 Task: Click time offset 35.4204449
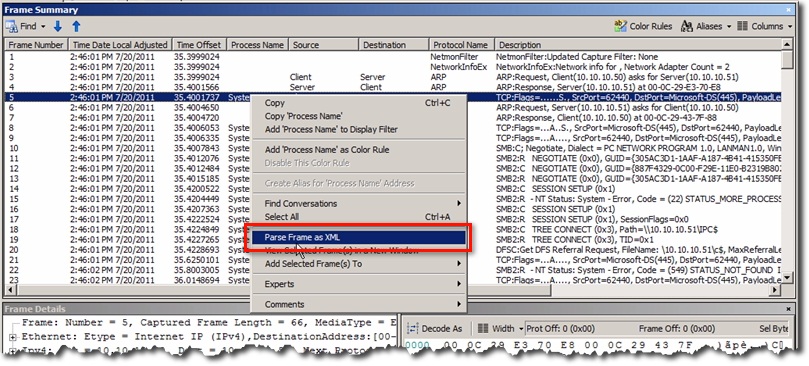click(197, 199)
